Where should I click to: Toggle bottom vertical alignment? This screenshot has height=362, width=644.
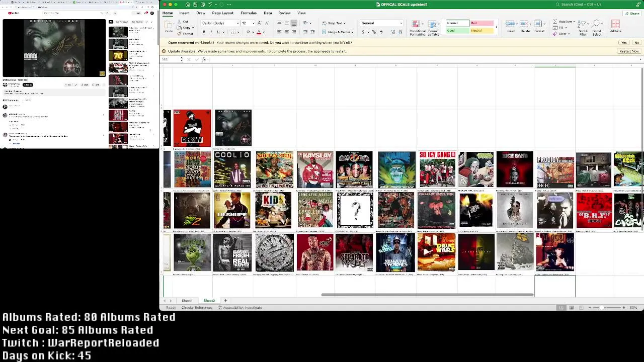[294, 23]
